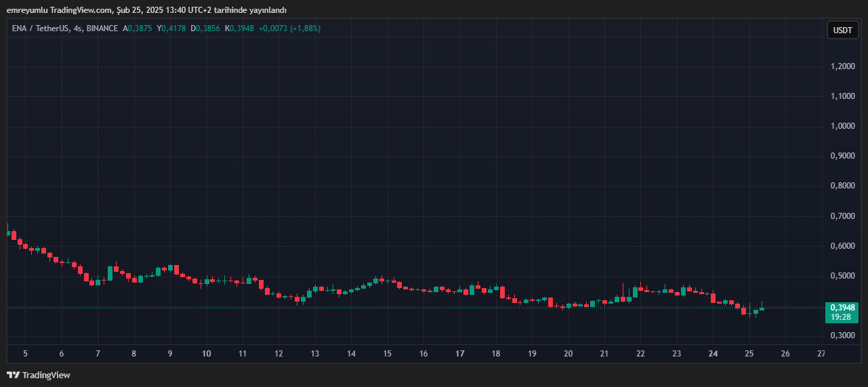This screenshot has height=387, width=868.
Task: Open the USDT currency selector
Action: point(842,30)
